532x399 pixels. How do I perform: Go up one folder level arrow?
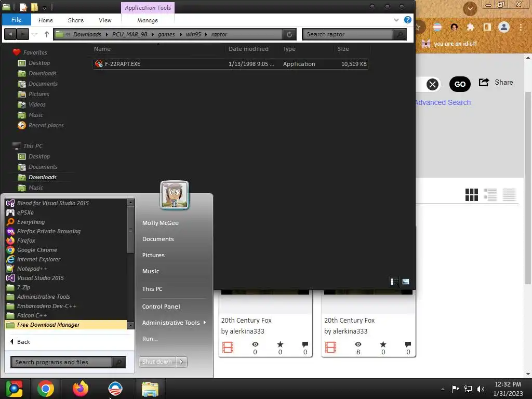[46, 34]
